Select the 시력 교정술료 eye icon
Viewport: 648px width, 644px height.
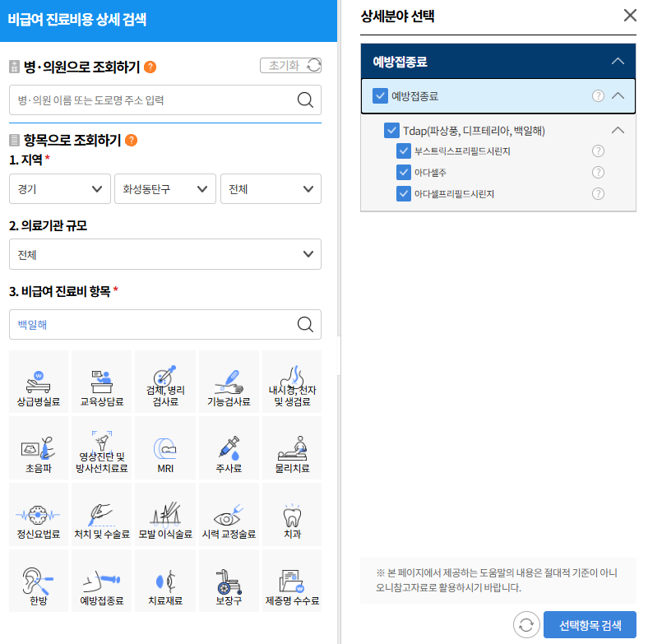[229, 515]
